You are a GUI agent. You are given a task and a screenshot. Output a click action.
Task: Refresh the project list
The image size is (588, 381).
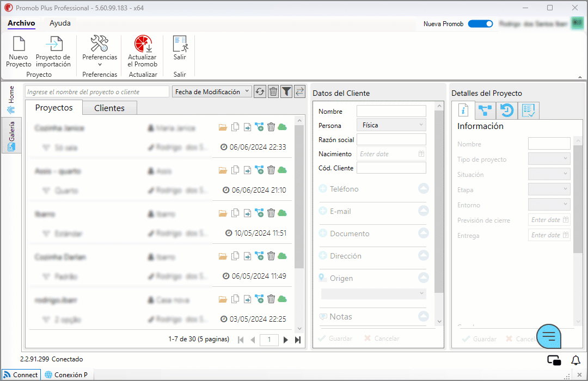tap(260, 91)
